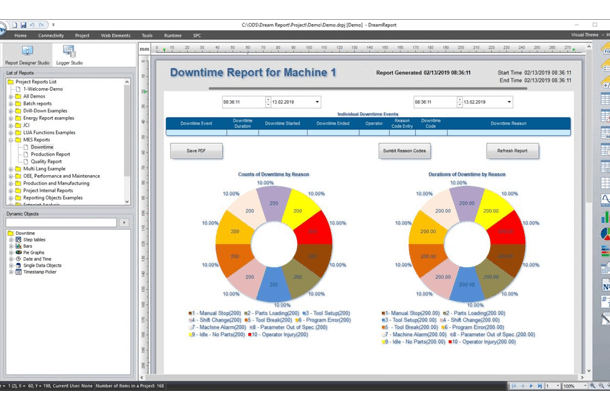The image size is (610, 410).
Task: Click the Refresh Report button
Action: (512, 151)
